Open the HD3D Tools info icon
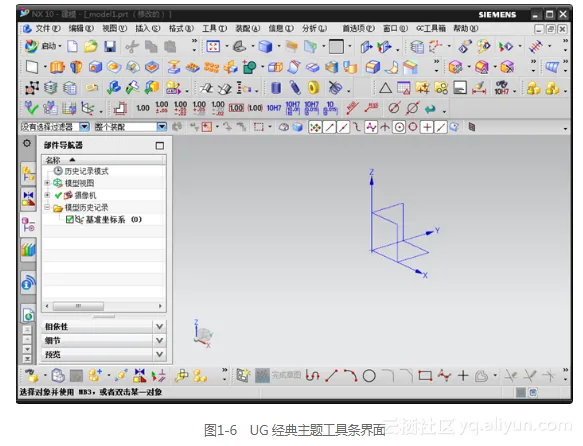The height and width of the screenshot is (446, 583). (x=28, y=282)
